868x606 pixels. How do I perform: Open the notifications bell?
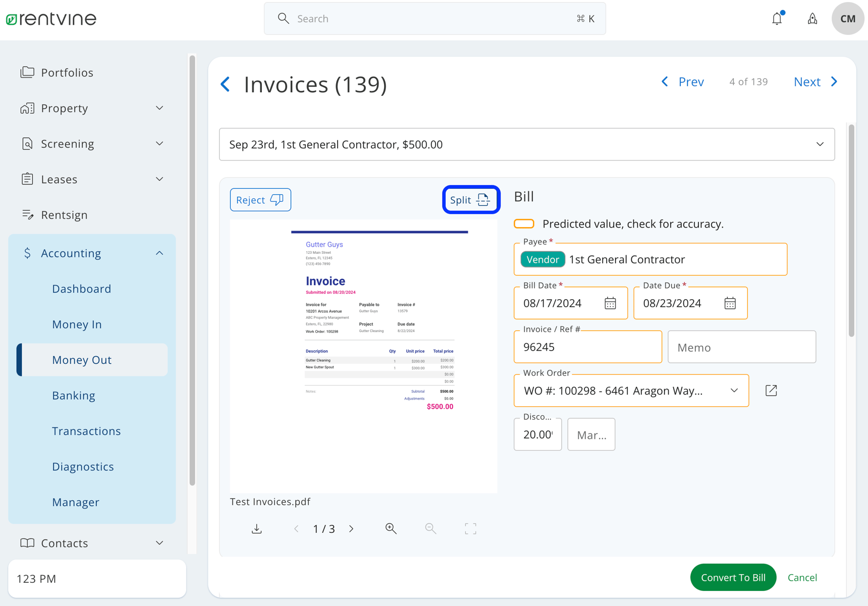776,18
